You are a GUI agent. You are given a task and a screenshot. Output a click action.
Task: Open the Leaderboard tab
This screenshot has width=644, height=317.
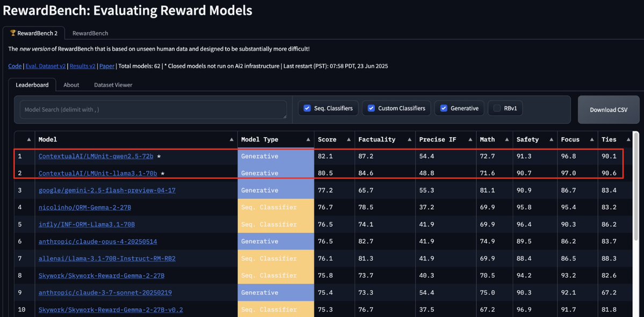32,85
